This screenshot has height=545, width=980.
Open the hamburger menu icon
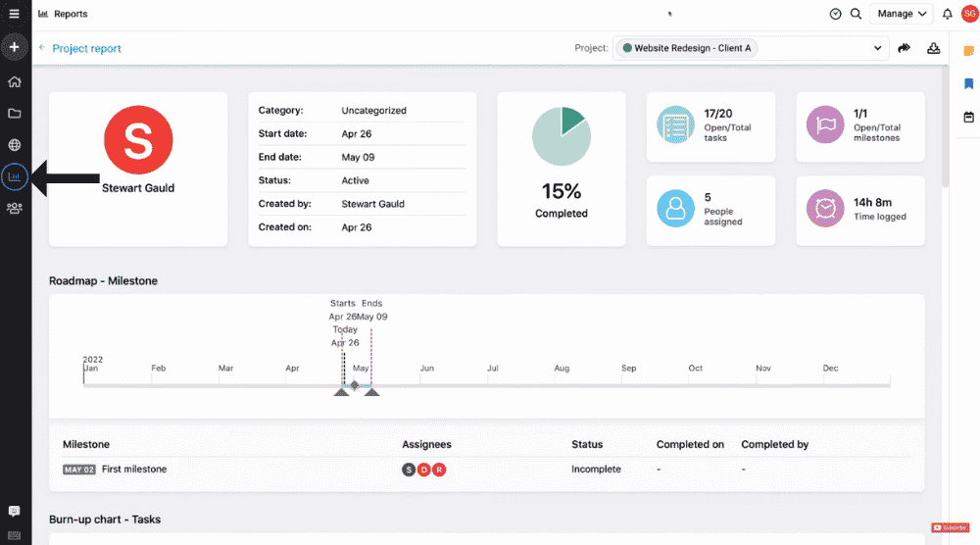[x=14, y=14]
